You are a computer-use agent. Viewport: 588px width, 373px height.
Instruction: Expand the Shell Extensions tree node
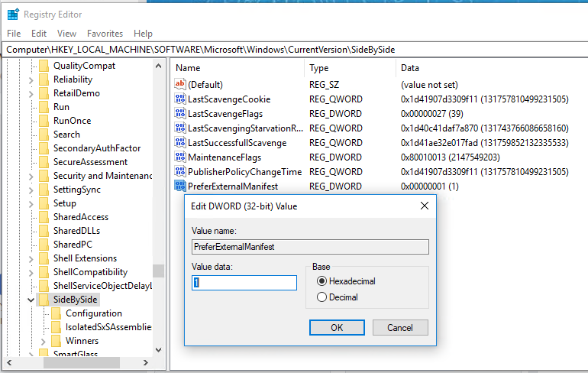(x=31, y=259)
